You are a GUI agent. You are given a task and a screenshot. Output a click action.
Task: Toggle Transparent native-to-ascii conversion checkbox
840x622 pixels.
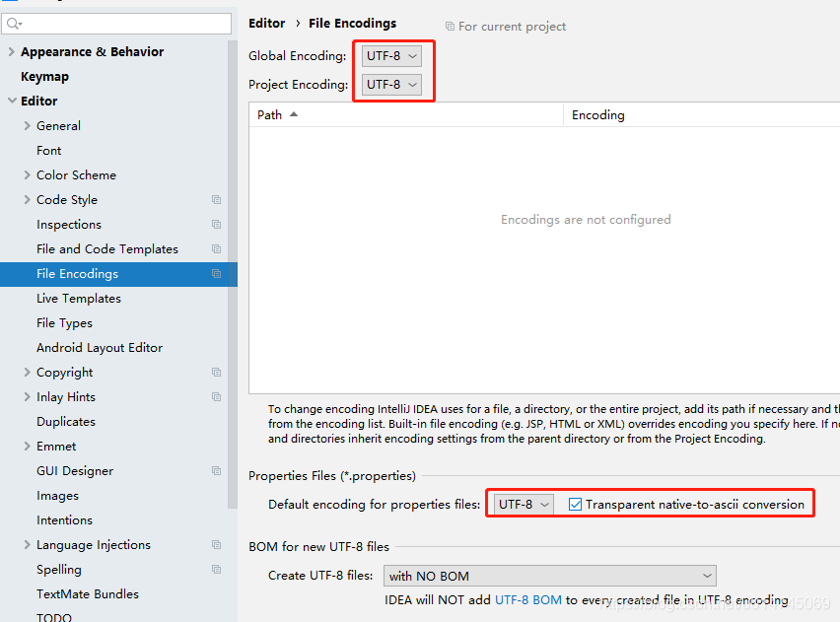click(x=575, y=504)
